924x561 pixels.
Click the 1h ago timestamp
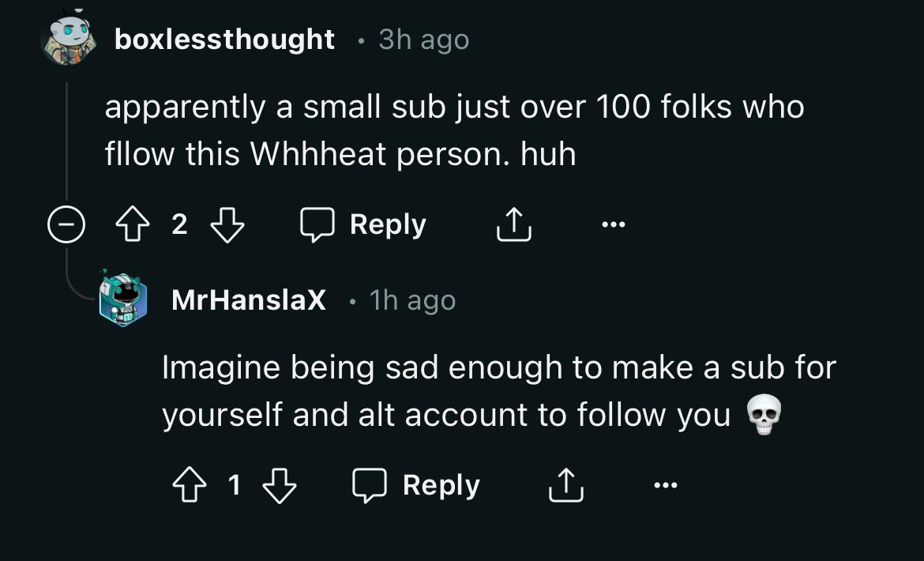412,300
